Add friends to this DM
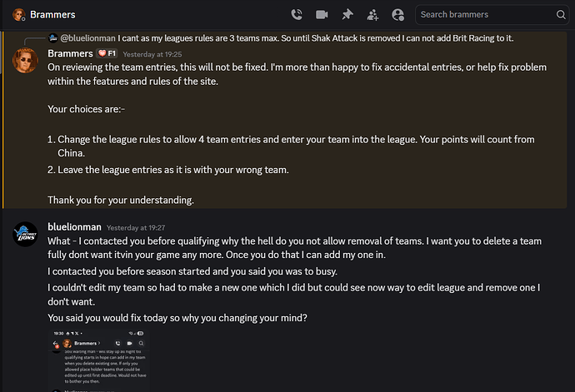The height and width of the screenshot is (392, 575). click(x=372, y=14)
